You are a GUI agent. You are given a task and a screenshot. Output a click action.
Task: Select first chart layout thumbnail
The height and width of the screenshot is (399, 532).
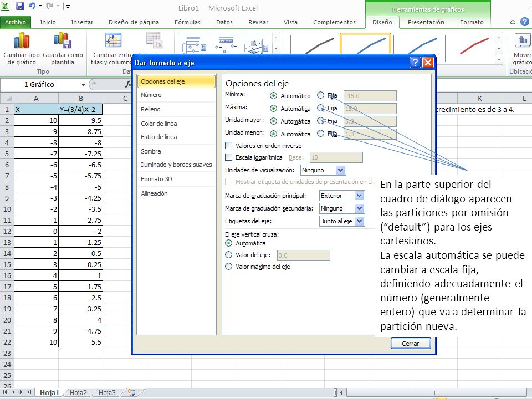click(x=194, y=44)
